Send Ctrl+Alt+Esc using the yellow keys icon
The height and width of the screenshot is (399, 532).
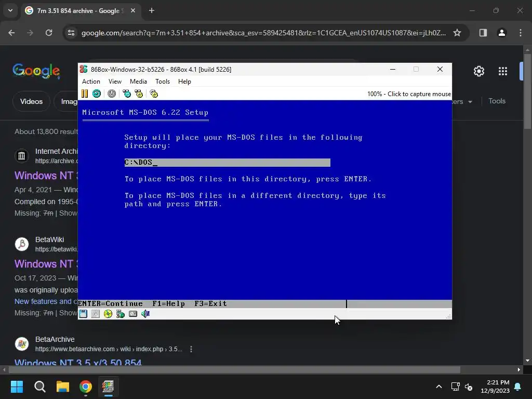click(139, 94)
